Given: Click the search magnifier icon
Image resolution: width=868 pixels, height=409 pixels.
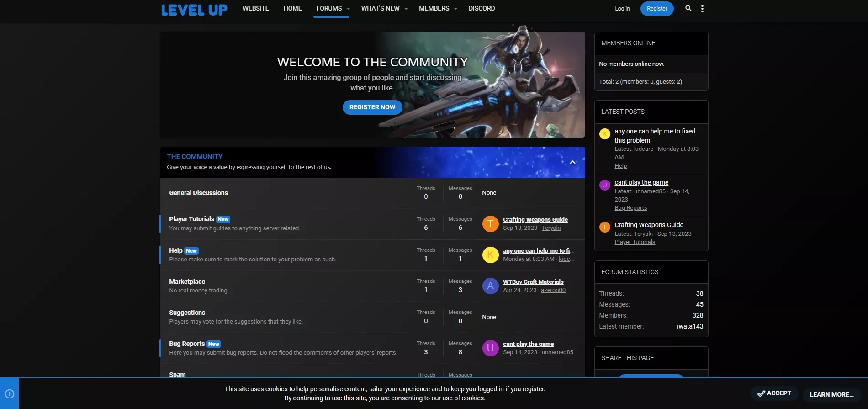Looking at the screenshot, I should 688,8.
